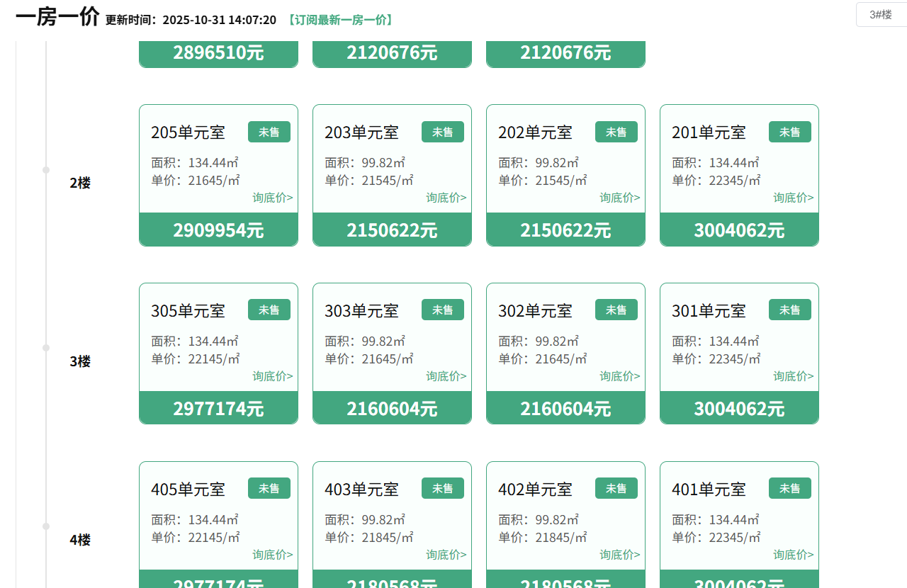The image size is (907, 588).
Task: Open the 402单元室 card title
Action: click(x=535, y=490)
